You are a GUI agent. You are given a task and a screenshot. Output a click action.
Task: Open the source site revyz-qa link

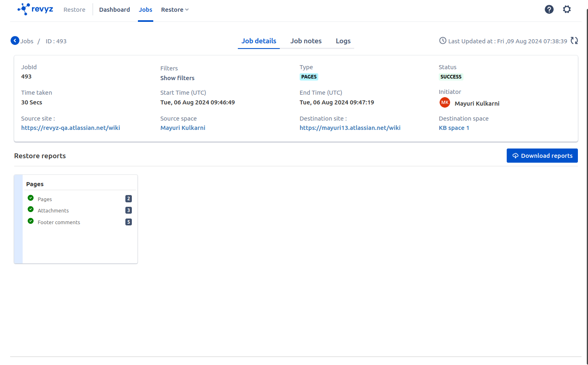pyautogui.click(x=70, y=128)
